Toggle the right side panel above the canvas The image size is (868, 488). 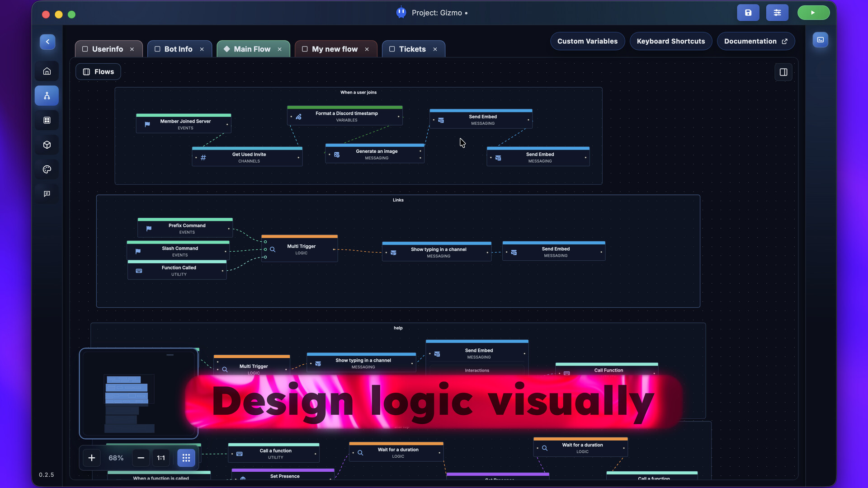(x=783, y=72)
